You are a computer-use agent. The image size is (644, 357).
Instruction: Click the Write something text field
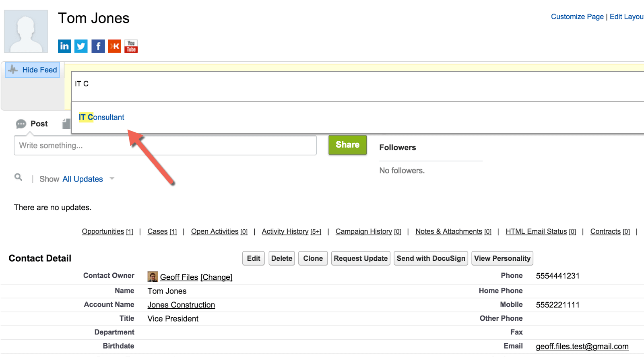(x=165, y=145)
